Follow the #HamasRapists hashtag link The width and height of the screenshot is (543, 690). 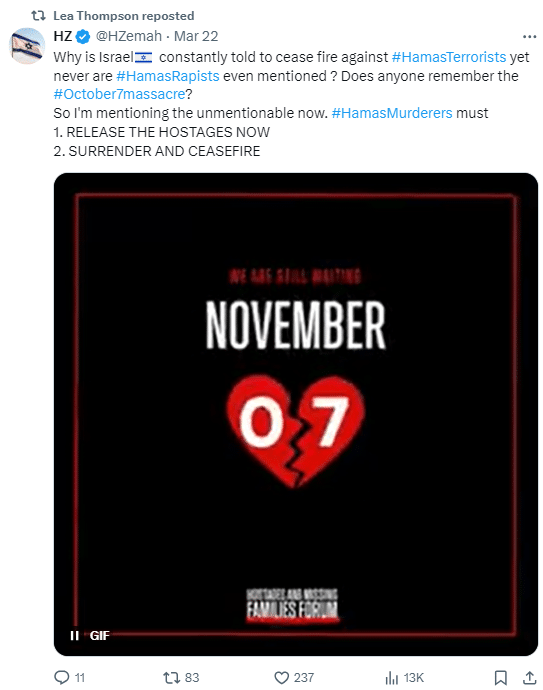(x=168, y=76)
